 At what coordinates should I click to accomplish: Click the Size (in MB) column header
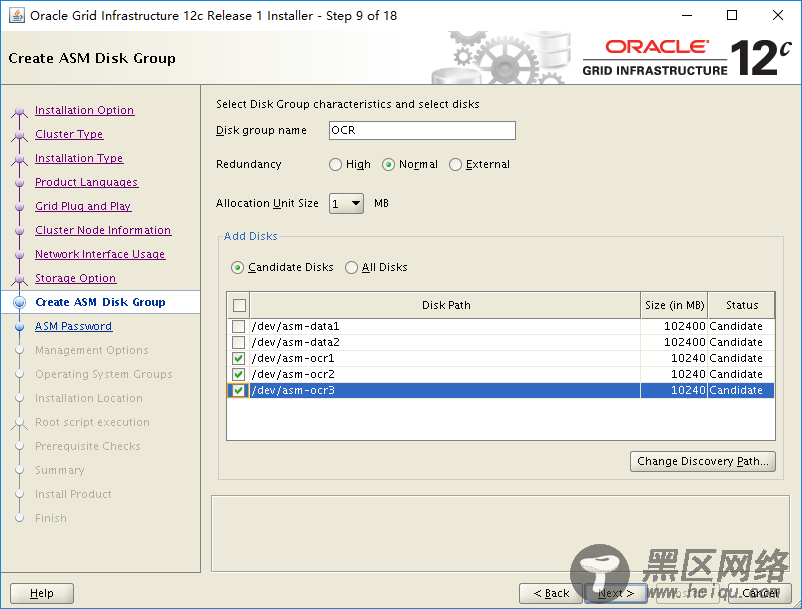coord(674,305)
